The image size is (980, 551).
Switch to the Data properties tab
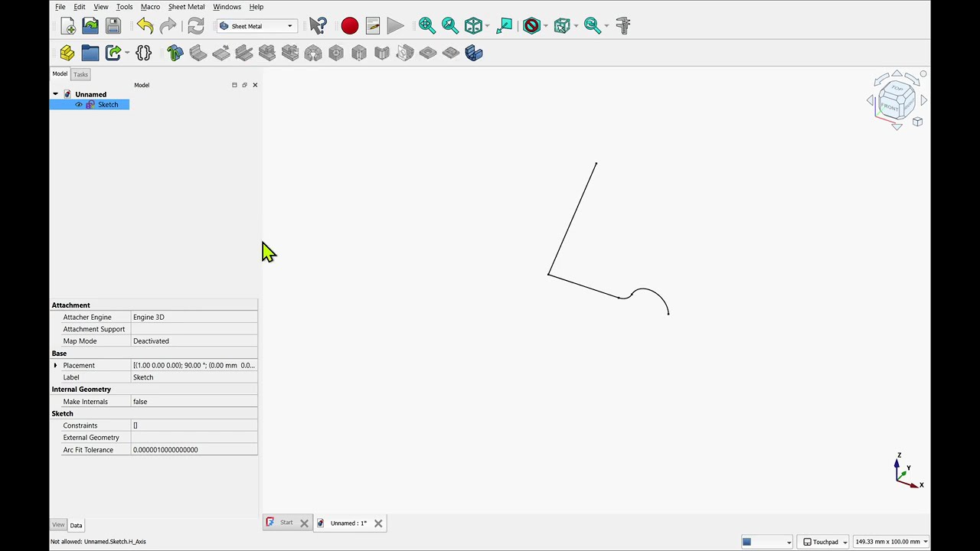[x=76, y=525]
